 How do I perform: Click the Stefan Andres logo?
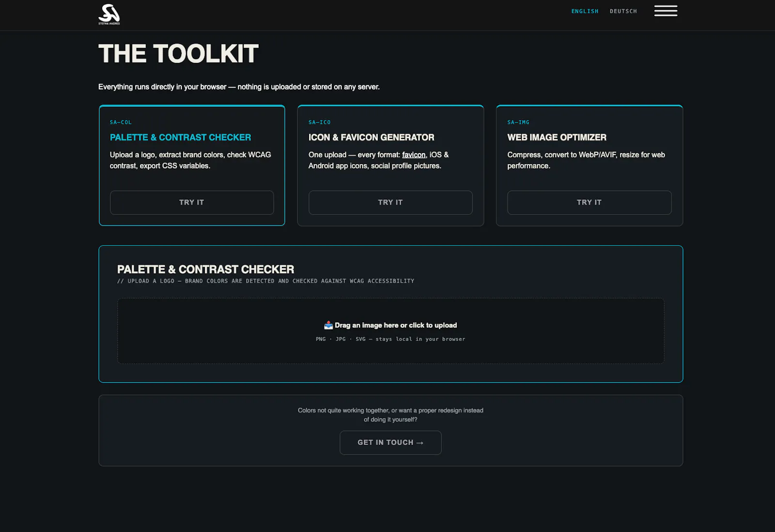point(109,15)
